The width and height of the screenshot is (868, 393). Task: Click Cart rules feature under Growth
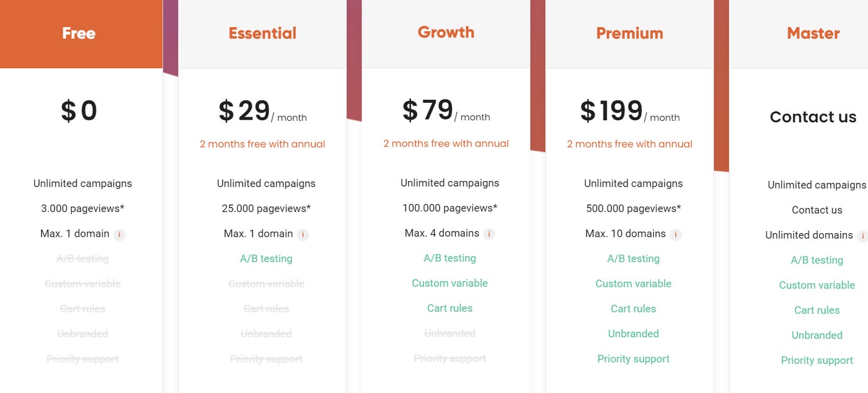click(x=449, y=308)
